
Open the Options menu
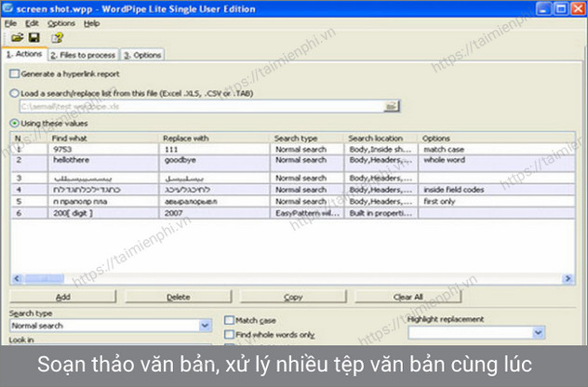coord(61,23)
